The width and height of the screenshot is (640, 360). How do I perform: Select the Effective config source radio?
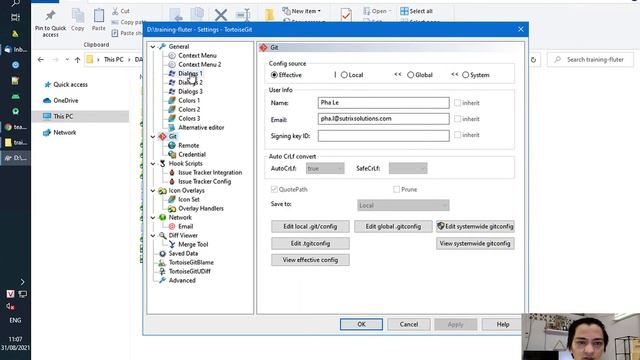[274, 75]
